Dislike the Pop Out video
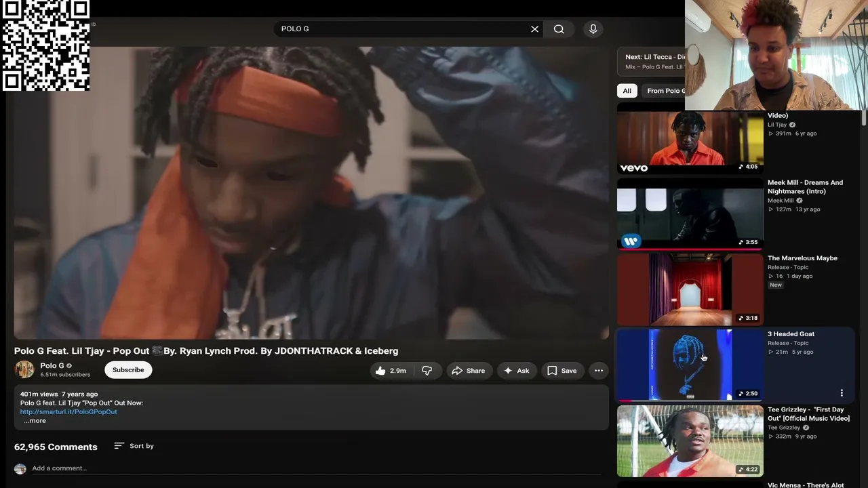 pyautogui.click(x=427, y=371)
